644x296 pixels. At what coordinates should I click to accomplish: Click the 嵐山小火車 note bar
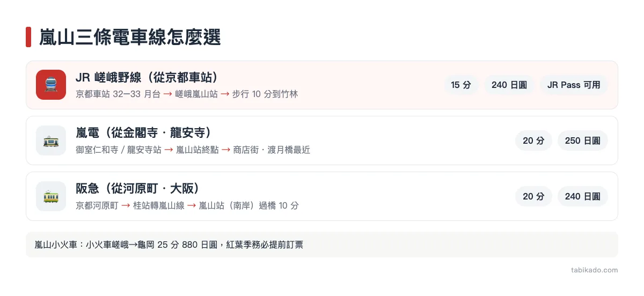322,245
